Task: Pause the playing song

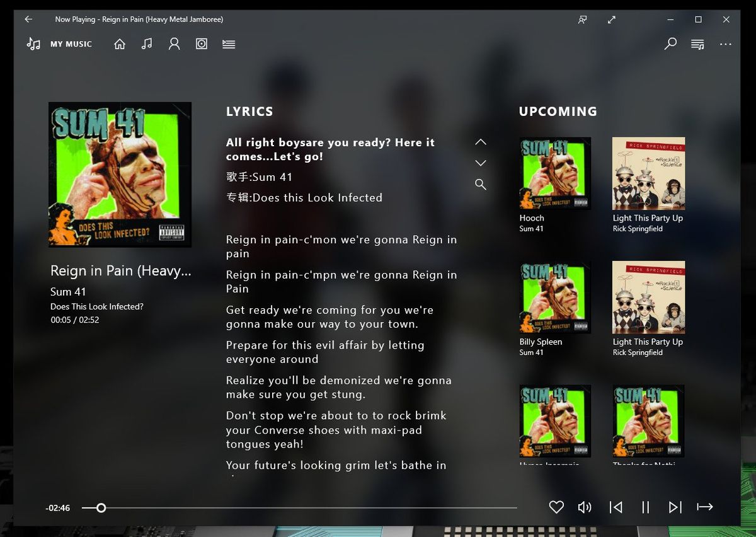Action: (x=645, y=507)
